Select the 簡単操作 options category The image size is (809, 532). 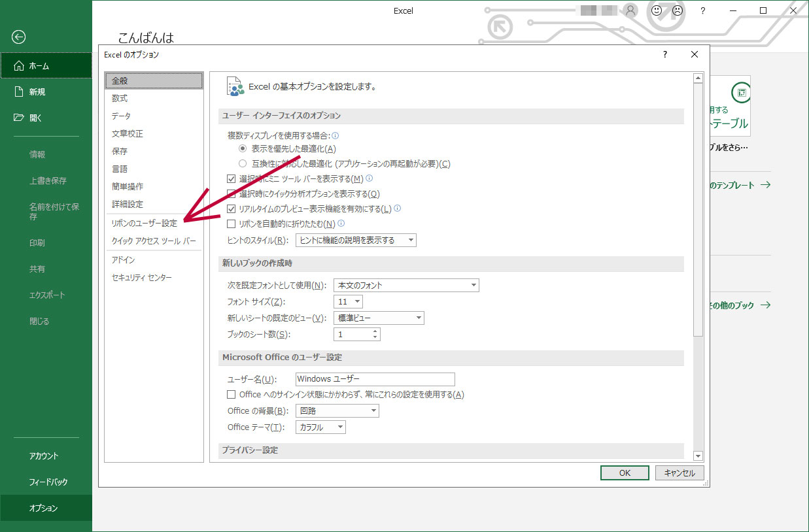tap(154, 187)
